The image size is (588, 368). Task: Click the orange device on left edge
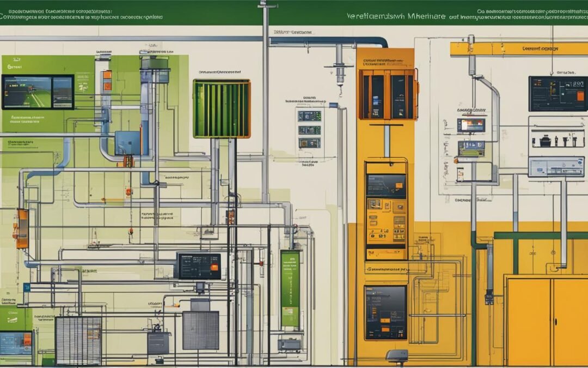coord(22,229)
